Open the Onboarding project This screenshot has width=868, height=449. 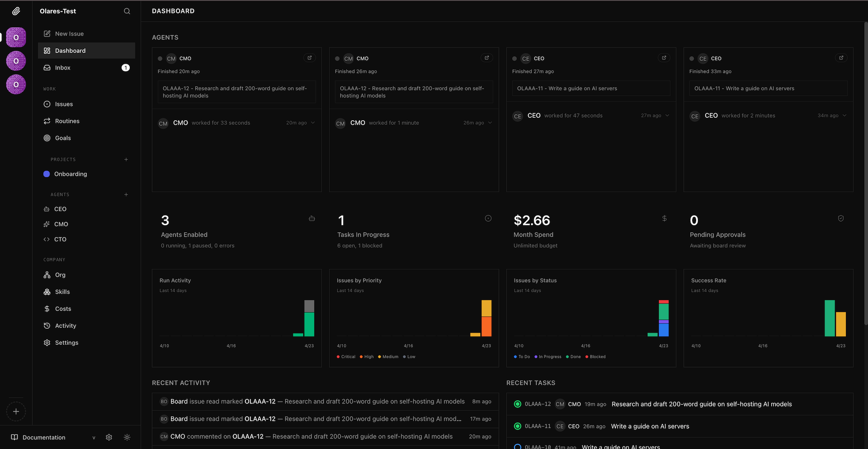tap(71, 174)
